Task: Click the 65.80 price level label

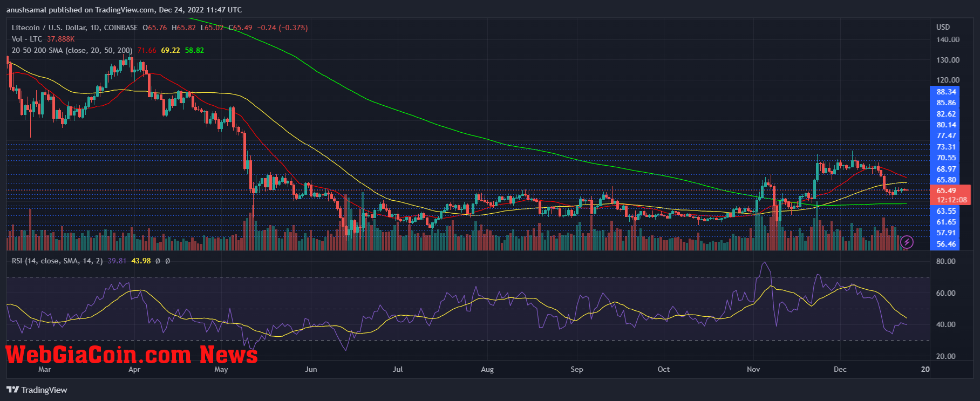Action: [946, 180]
